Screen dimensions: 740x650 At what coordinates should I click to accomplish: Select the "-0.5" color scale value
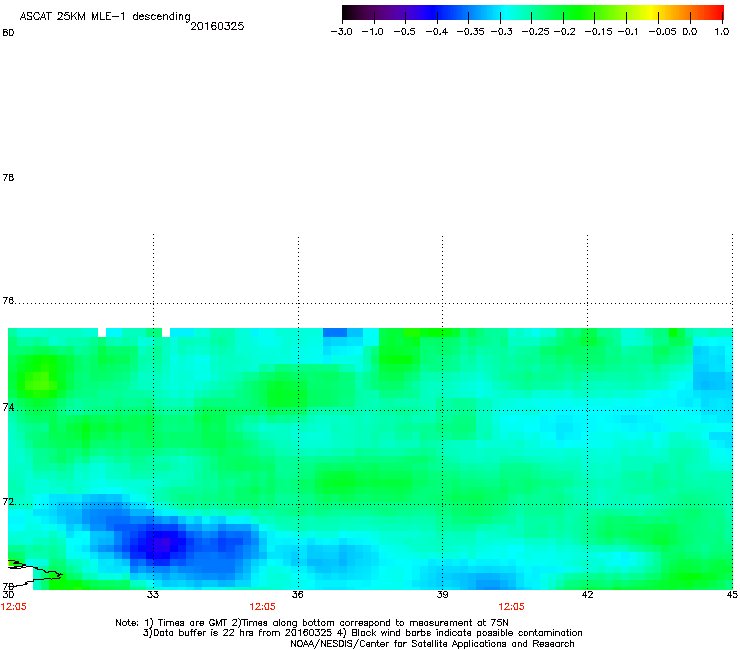coord(404,32)
